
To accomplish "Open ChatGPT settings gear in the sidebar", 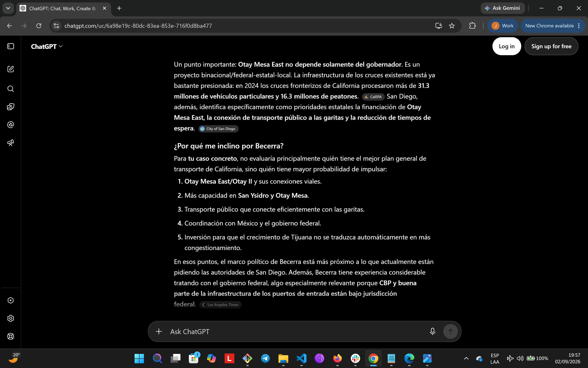I will click(11, 318).
